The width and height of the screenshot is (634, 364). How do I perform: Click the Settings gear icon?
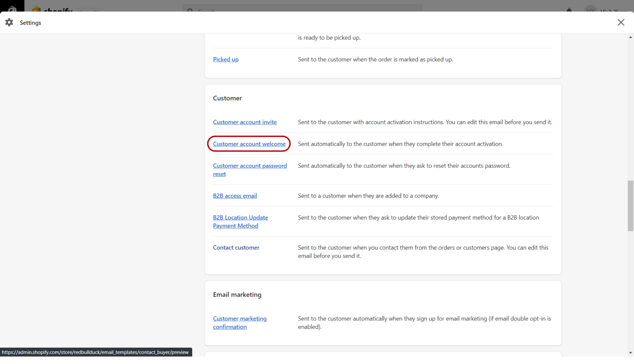[x=9, y=22]
